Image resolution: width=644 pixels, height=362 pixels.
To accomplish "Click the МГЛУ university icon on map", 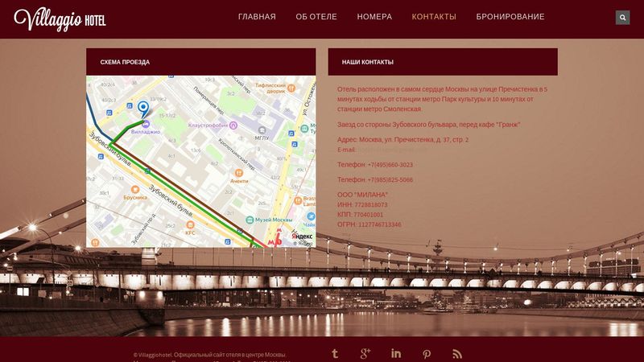I will 262,130.
